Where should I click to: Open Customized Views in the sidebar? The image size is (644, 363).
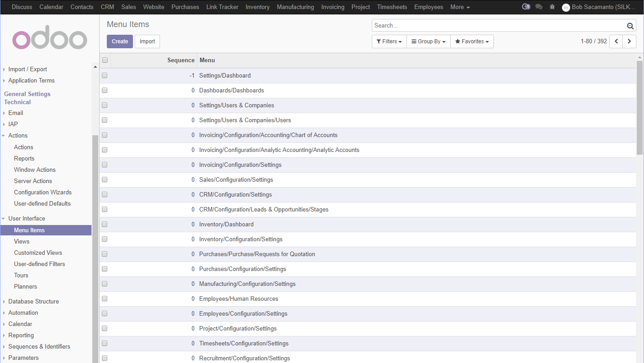tap(38, 253)
